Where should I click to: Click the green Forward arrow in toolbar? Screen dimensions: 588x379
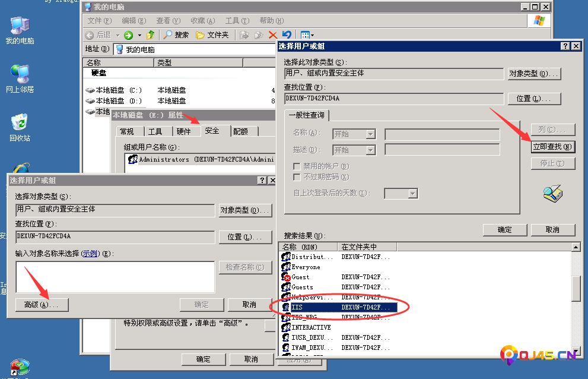[x=128, y=35]
